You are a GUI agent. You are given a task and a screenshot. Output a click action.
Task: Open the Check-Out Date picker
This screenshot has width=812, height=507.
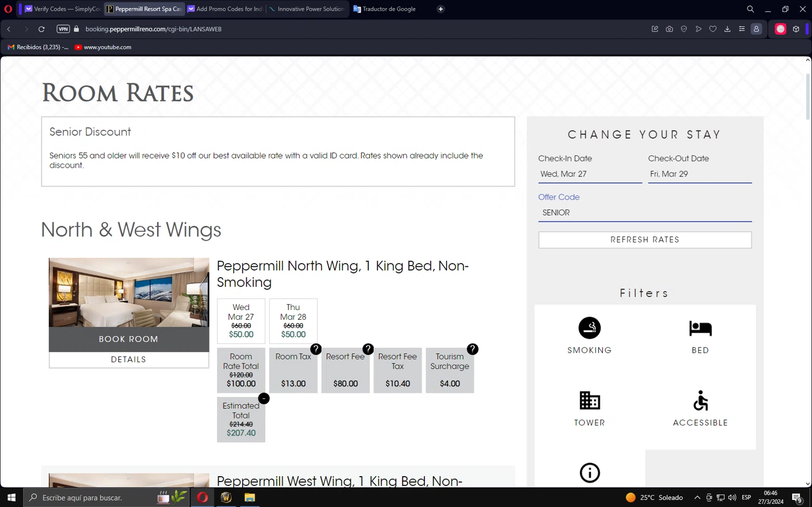(700, 174)
